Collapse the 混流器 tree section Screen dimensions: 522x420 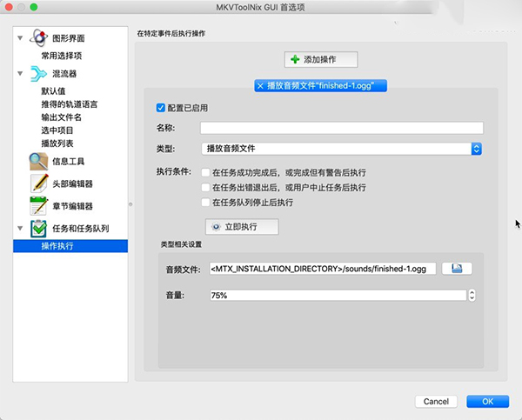point(20,74)
